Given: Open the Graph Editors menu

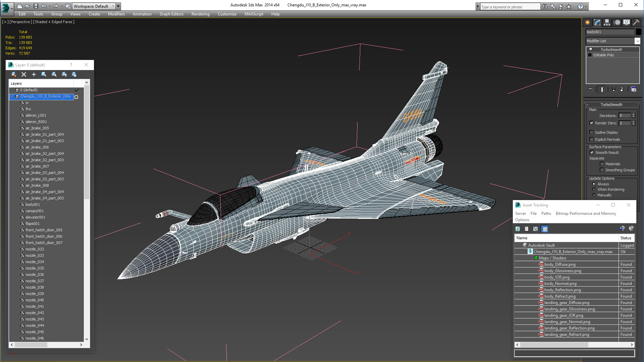Looking at the screenshot, I should [x=171, y=14].
